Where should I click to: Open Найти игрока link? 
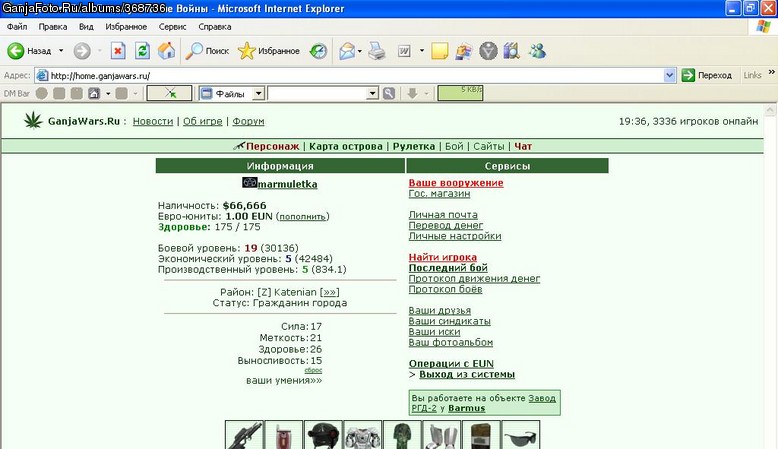443,257
